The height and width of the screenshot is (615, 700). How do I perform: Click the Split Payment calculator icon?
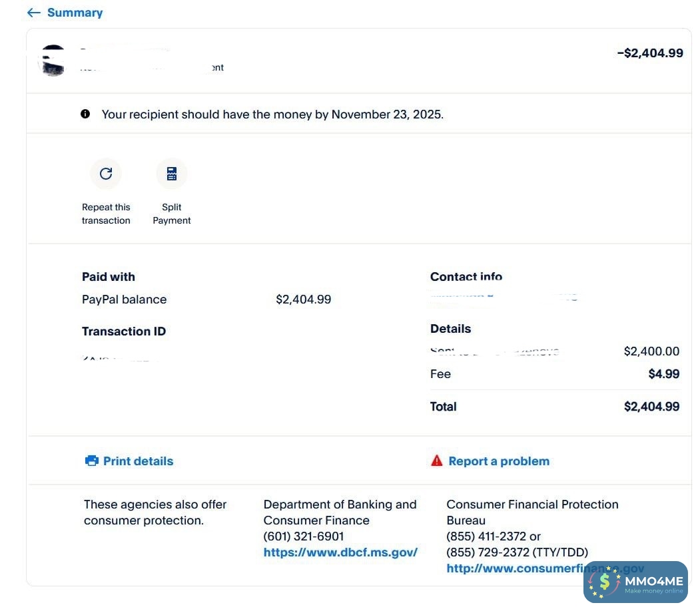point(172,174)
